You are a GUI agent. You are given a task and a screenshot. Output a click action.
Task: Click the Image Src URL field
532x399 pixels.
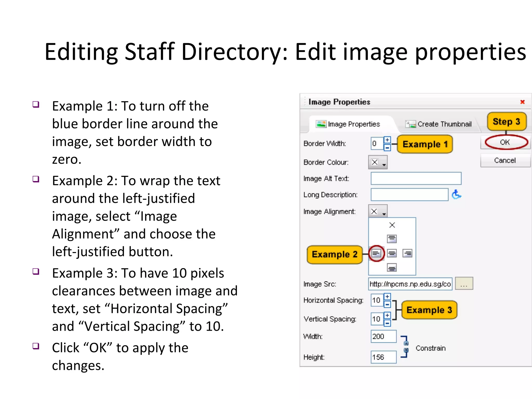click(x=410, y=284)
